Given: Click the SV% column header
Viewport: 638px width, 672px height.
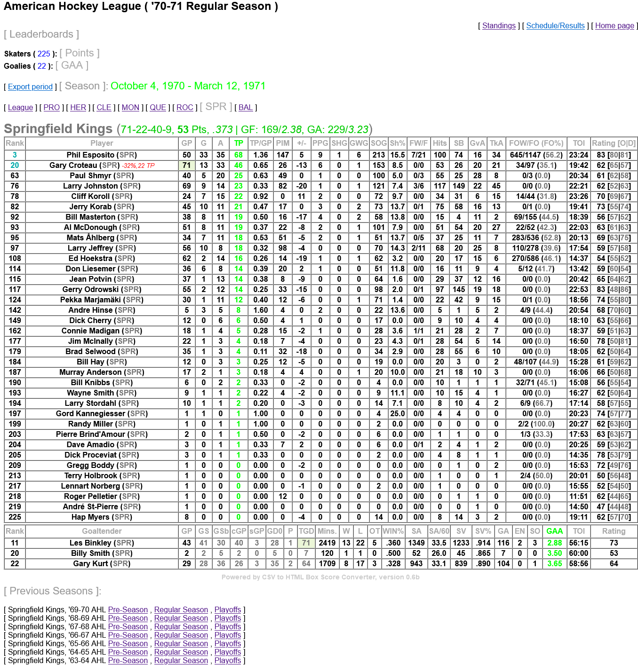Looking at the screenshot, I should (x=483, y=531).
